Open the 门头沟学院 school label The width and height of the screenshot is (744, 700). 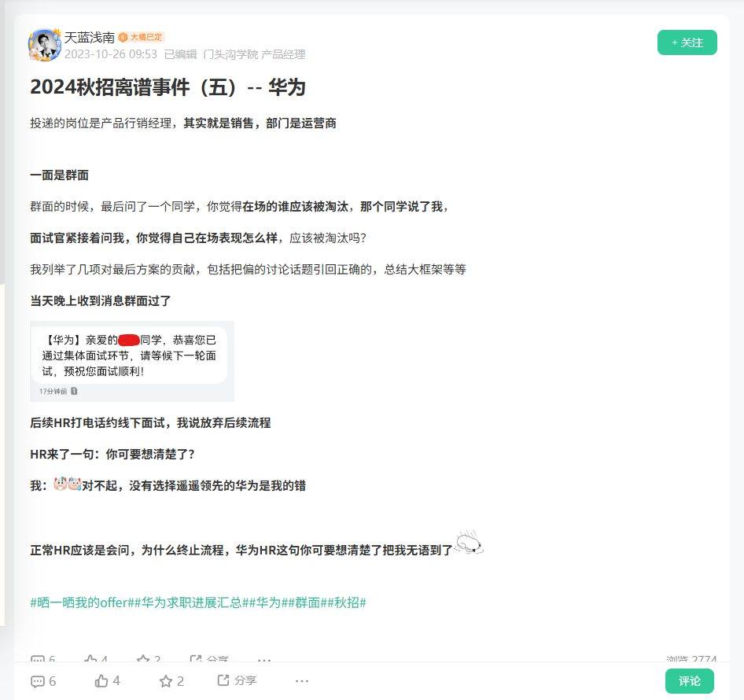pos(230,54)
